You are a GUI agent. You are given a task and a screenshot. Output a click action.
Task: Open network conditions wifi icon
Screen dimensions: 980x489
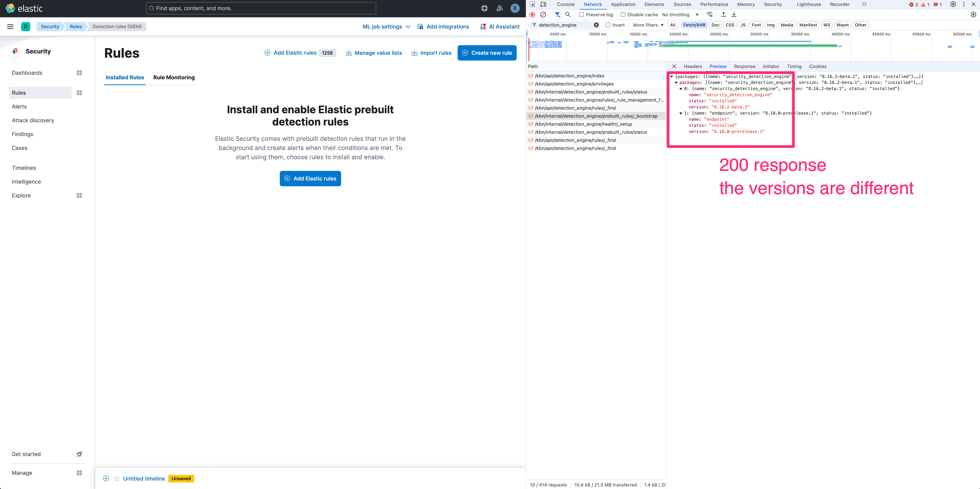[709, 14]
